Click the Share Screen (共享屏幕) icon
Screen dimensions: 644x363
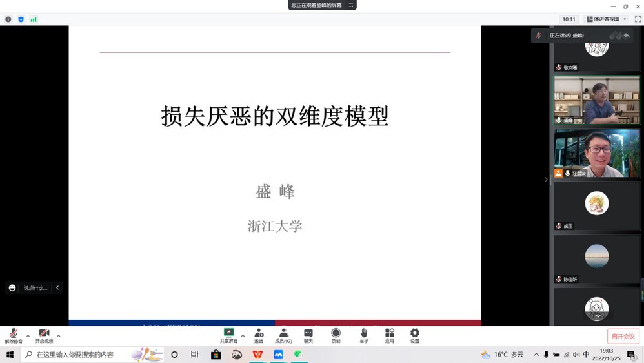tap(228, 335)
